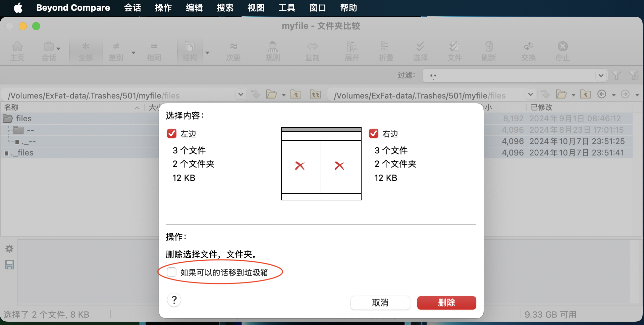Open the Beyond Compare application menu
Image resolution: width=644 pixels, height=325 pixels.
[73, 8]
